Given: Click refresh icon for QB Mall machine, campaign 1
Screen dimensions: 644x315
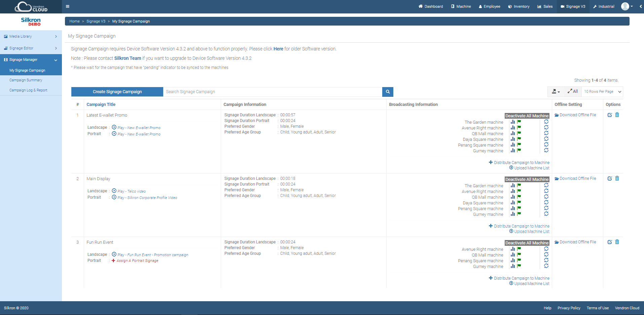Looking at the screenshot, I should [x=546, y=133].
